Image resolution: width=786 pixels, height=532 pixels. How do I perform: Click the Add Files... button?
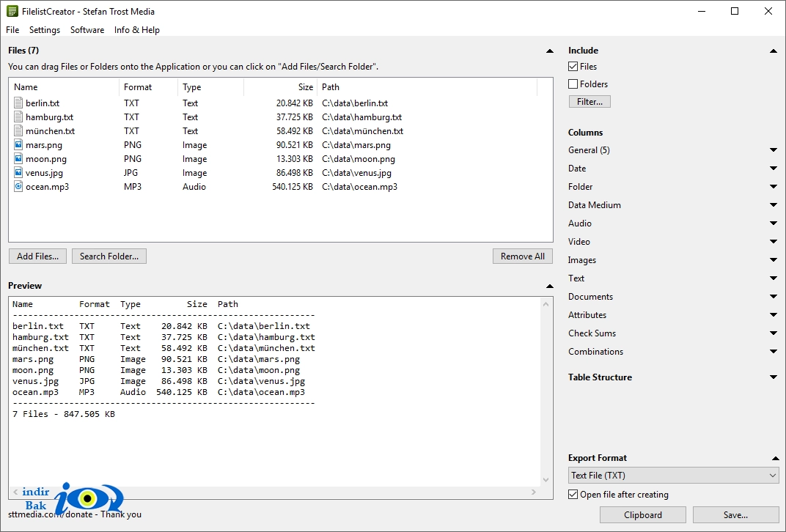pyautogui.click(x=37, y=256)
